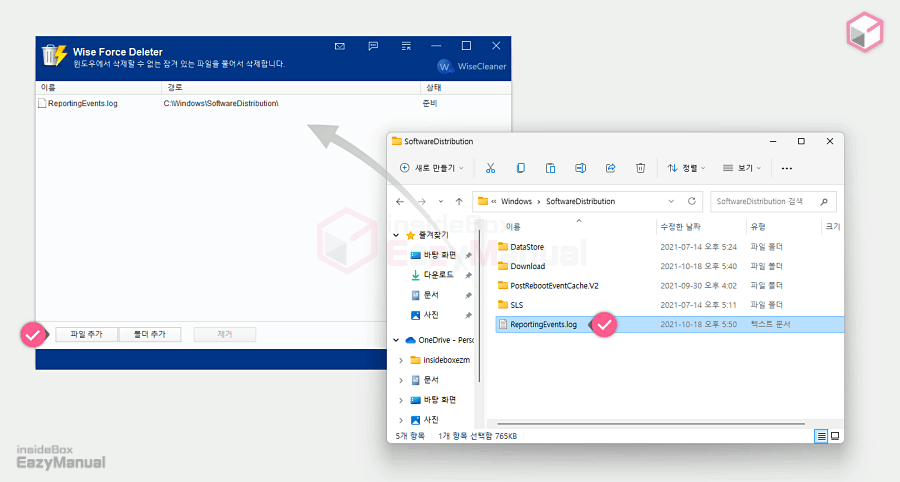Expand the 사진 node under OneDrive
The height and width of the screenshot is (482, 900).
click(x=401, y=420)
